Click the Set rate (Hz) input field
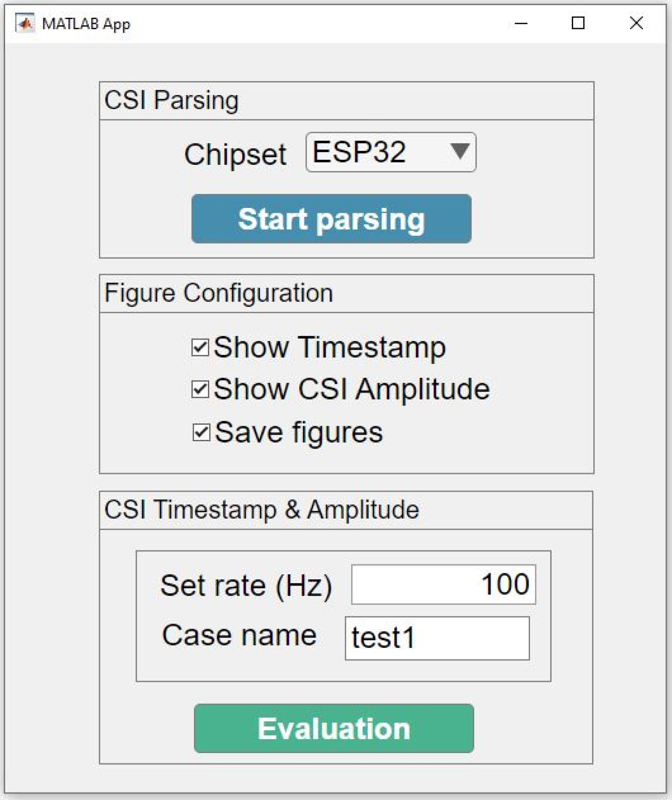This screenshot has height=800, width=672. click(443, 585)
